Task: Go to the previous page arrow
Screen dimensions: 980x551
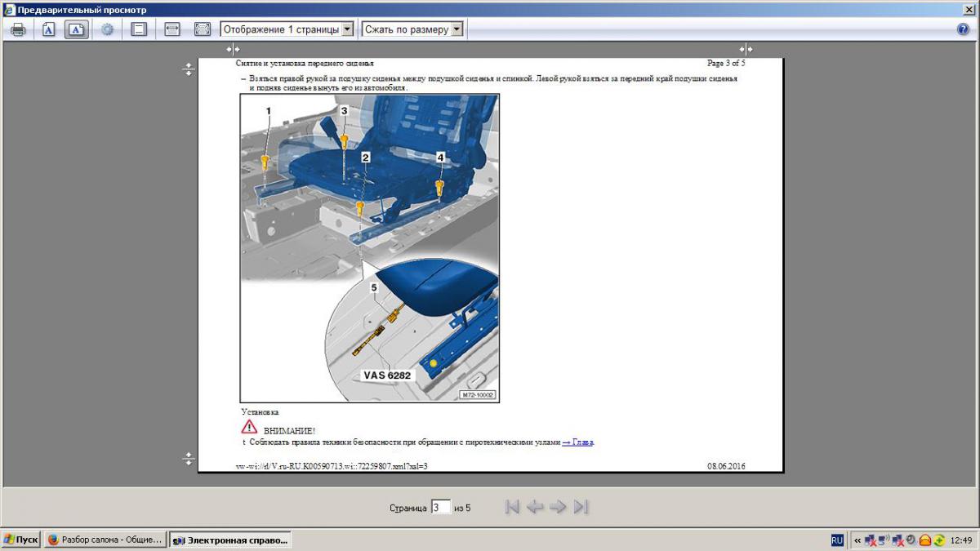Action: pyautogui.click(x=535, y=507)
